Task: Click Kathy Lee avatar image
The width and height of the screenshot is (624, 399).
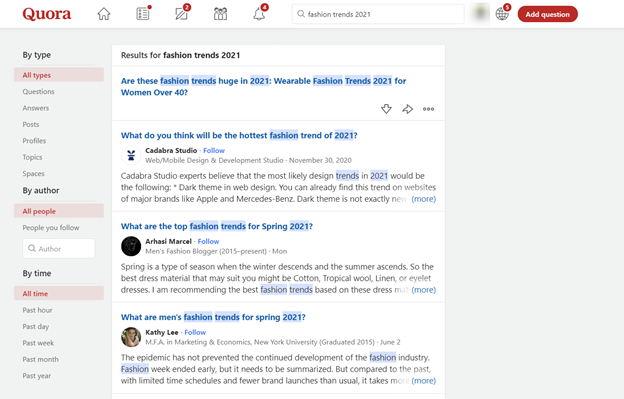Action: point(131,337)
